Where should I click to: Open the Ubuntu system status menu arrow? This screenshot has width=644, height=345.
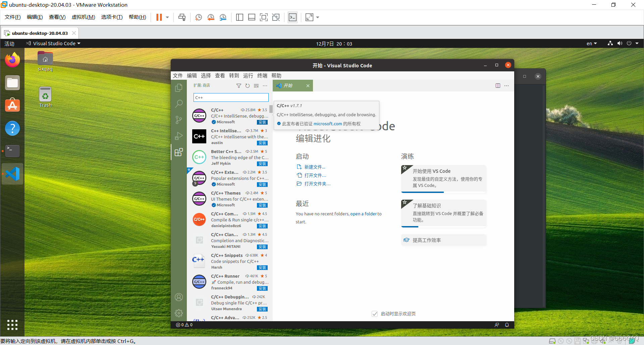pos(637,44)
